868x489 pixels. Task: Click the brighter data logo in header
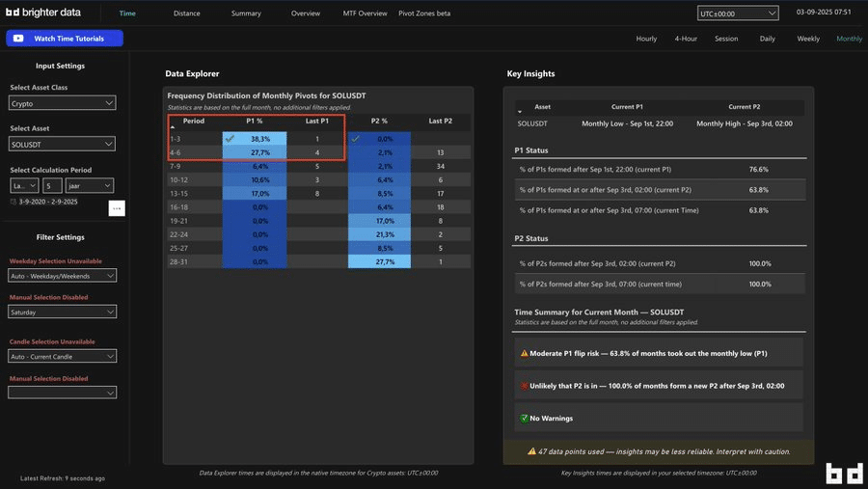click(43, 14)
